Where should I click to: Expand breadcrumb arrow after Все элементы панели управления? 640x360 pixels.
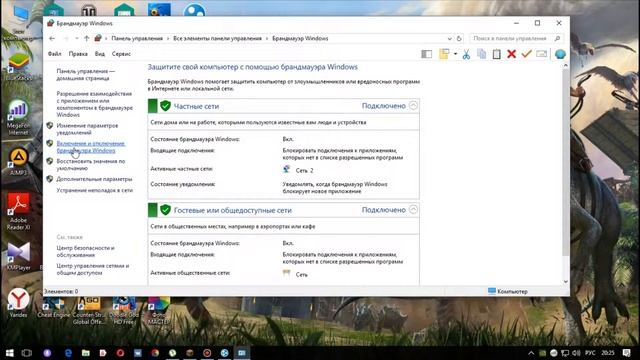coord(267,38)
